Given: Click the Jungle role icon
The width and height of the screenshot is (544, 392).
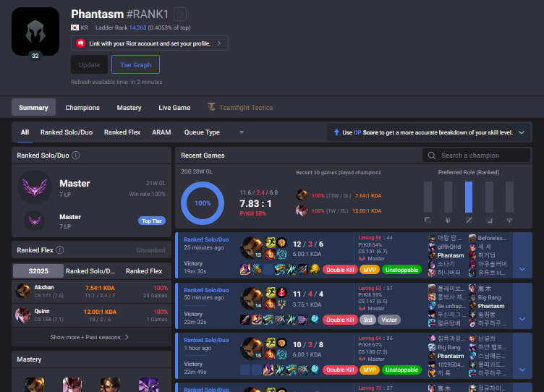Looking at the screenshot, I should [x=448, y=220].
